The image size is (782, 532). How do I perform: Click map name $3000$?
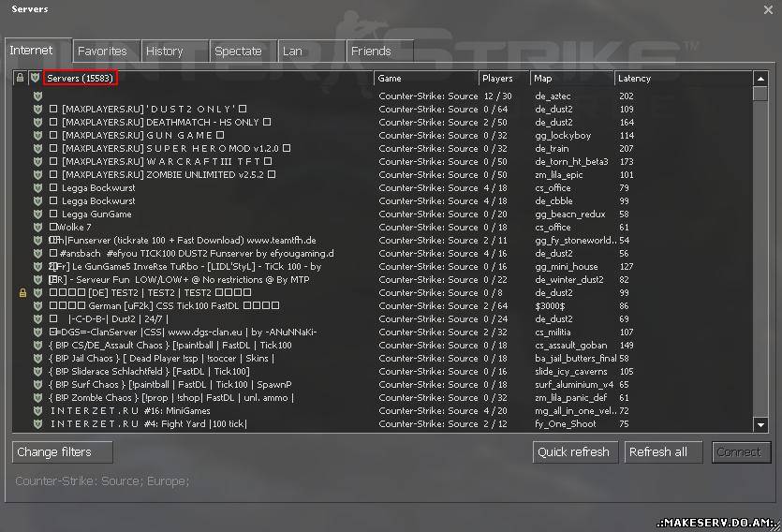coord(550,305)
